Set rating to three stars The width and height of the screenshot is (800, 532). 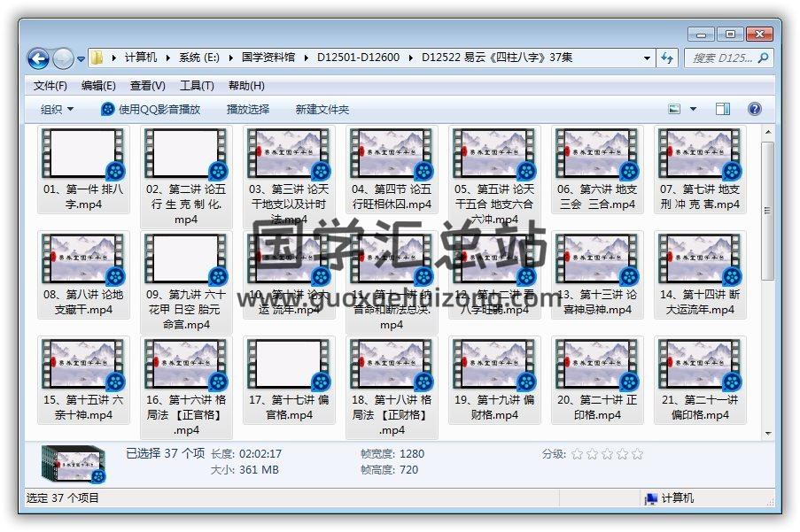(607, 453)
